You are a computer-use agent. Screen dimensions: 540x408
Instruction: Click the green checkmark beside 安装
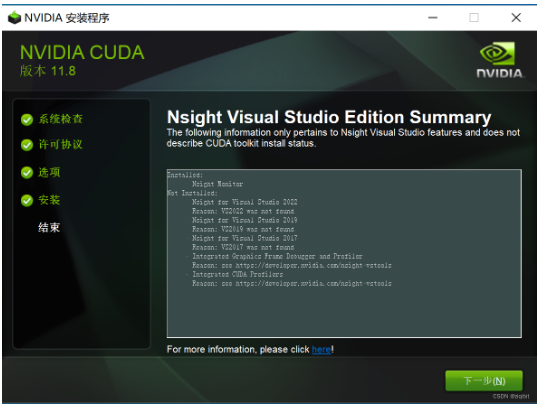tap(27, 200)
